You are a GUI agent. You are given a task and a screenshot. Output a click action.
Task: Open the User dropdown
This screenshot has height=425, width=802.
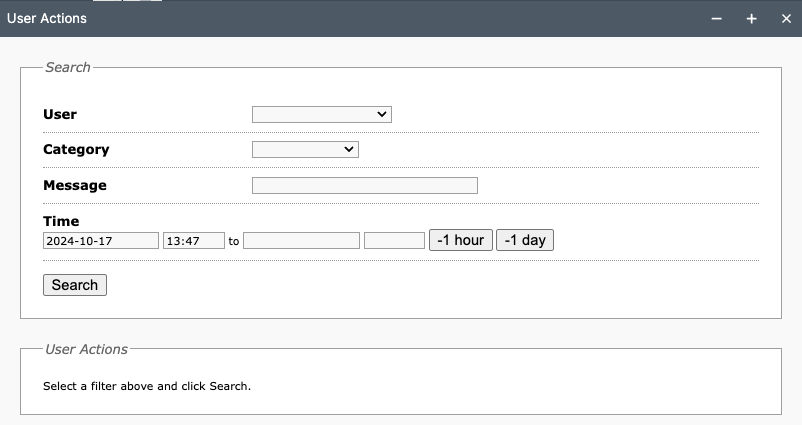click(322, 115)
